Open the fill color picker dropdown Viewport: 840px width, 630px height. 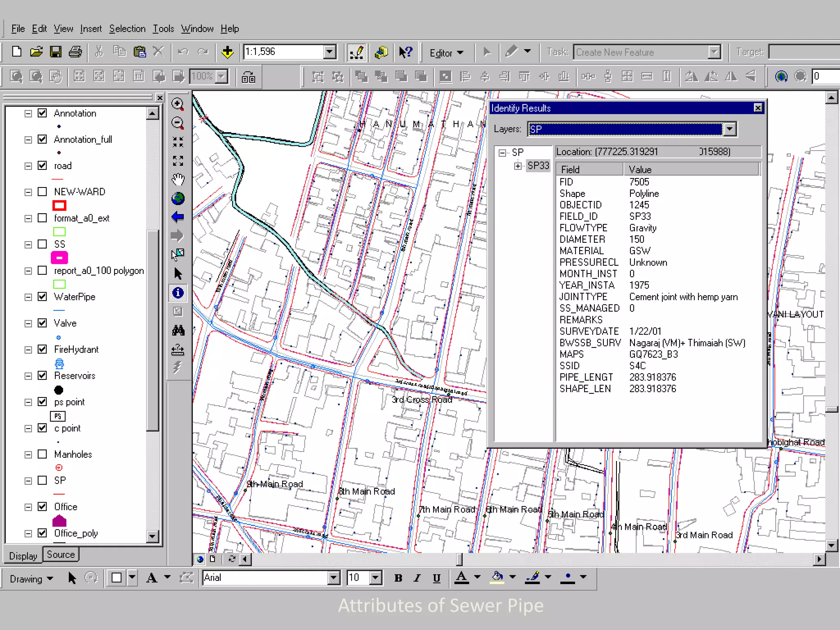[x=512, y=577]
